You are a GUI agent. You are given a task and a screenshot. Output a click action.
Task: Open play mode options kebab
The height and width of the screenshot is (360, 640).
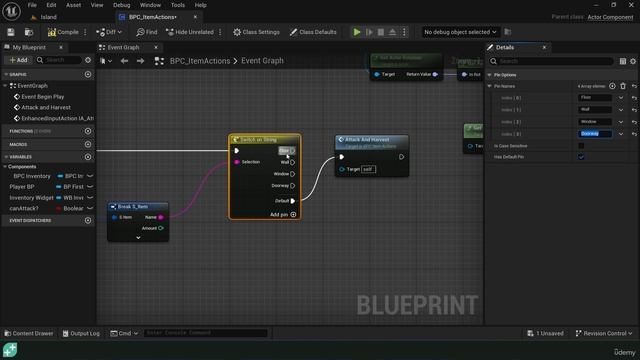pos(404,32)
